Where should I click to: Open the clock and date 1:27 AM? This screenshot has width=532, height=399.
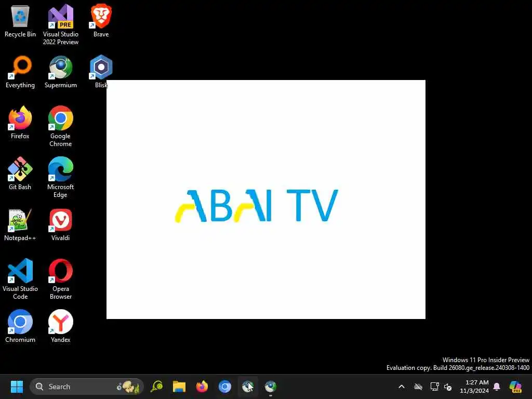point(474,387)
